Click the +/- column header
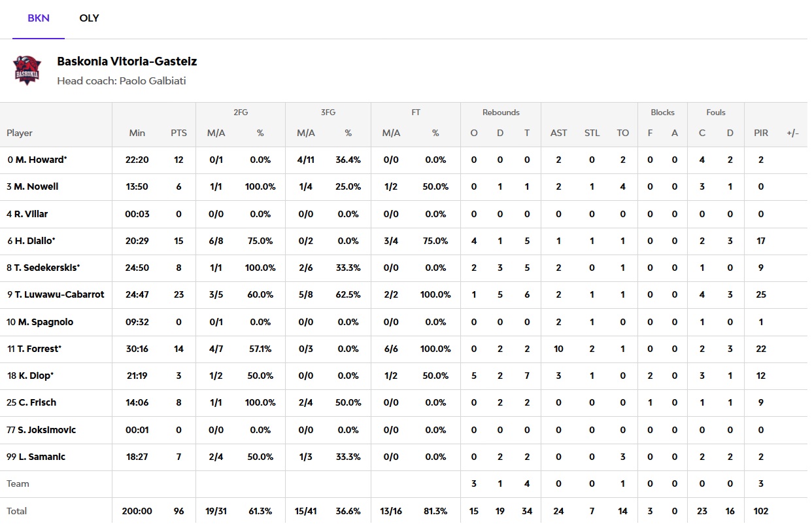The image size is (812, 528). (x=792, y=133)
